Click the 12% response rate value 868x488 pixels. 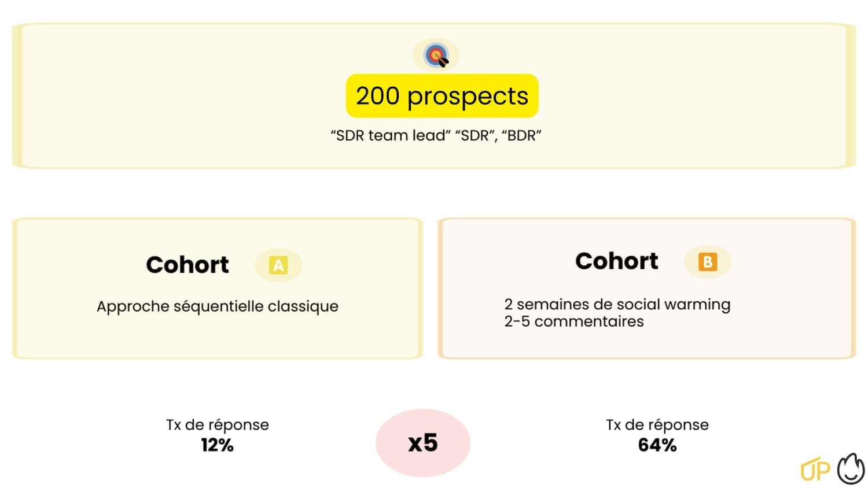[218, 445]
